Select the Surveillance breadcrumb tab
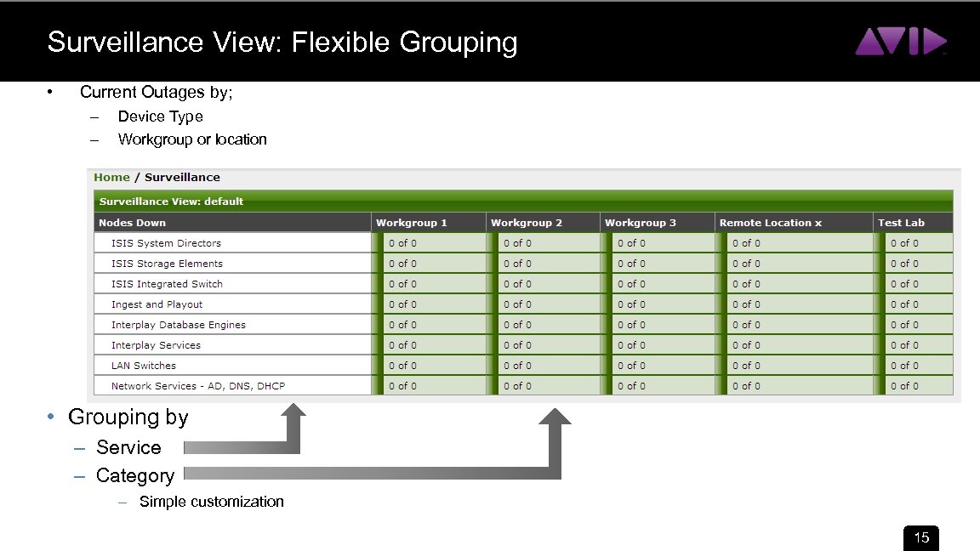Viewport: 980px width, 551px height. coord(183,177)
